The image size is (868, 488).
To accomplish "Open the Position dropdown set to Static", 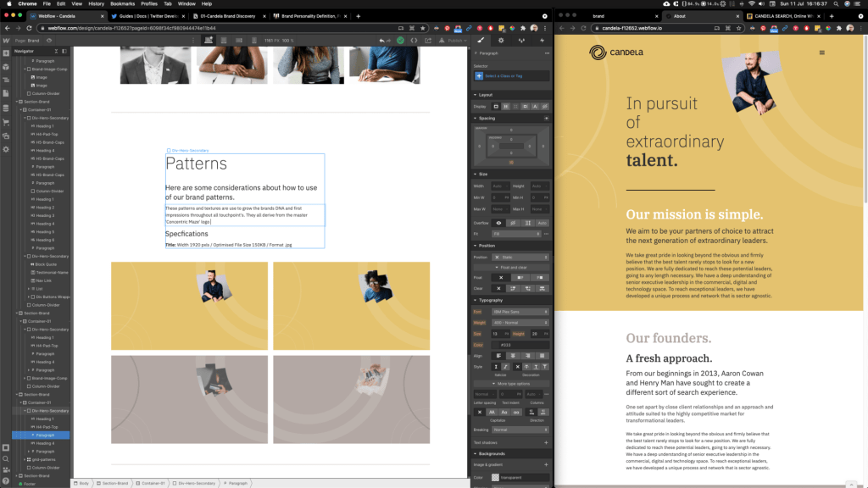I will pyautogui.click(x=520, y=257).
